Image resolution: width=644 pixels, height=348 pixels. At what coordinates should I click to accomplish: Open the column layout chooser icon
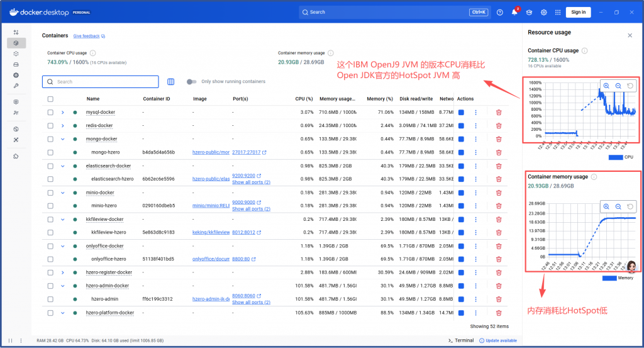pos(171,82)
